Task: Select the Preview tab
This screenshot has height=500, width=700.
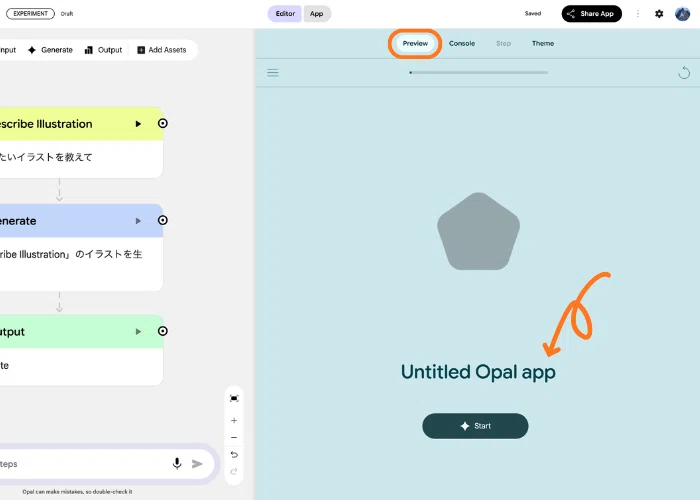Action: tap(415, 44)
